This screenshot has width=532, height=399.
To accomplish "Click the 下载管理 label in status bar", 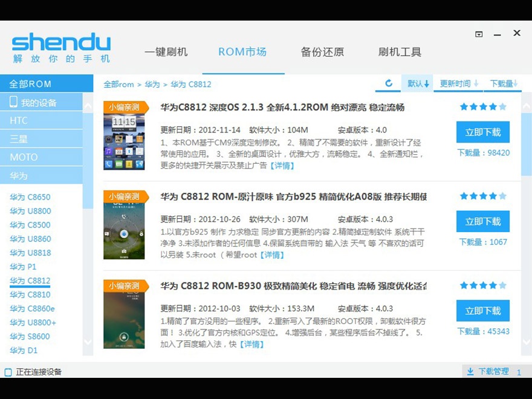I will [x=494, y=372].
